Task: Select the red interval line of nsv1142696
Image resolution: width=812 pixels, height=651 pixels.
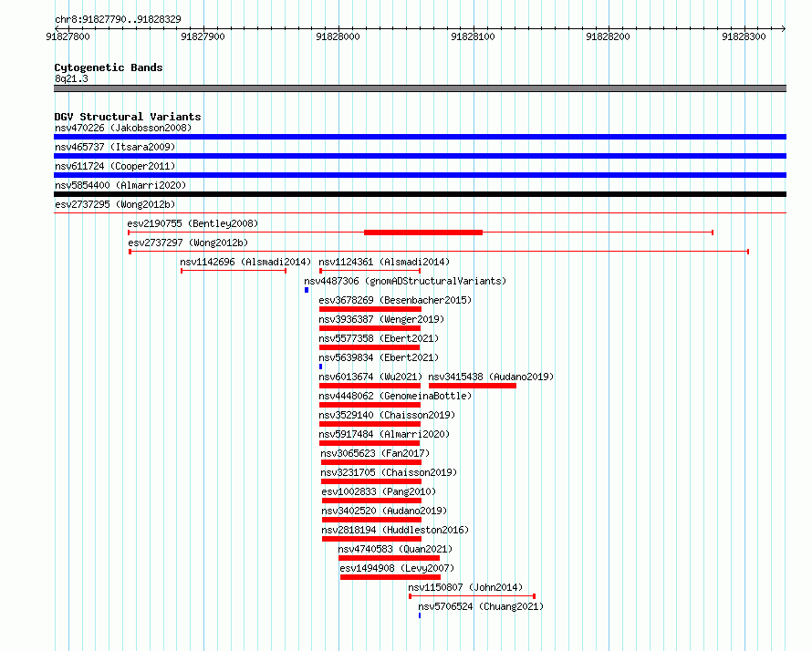Action: click(x=234, y=271)
